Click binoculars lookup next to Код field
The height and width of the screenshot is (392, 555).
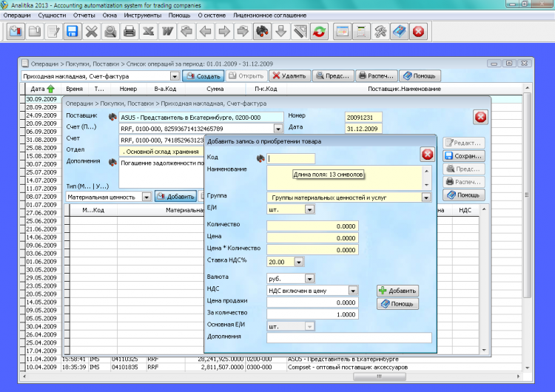tap(260, 158)
